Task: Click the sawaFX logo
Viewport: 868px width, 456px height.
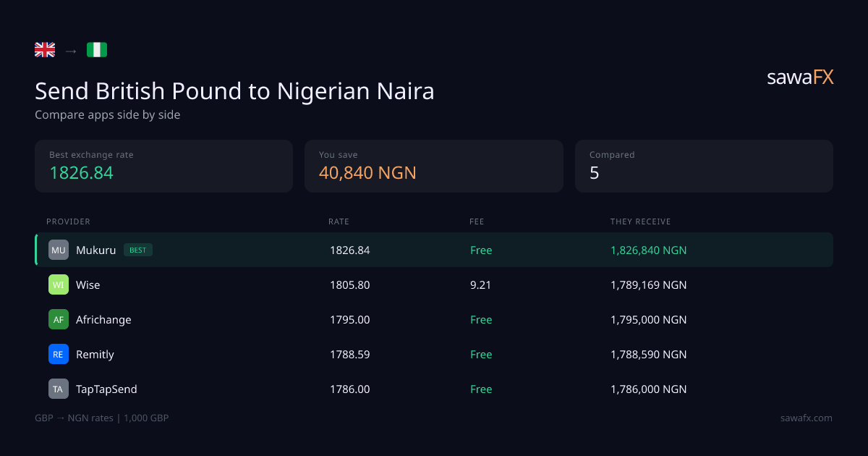Action: click(x=800, y=77)
